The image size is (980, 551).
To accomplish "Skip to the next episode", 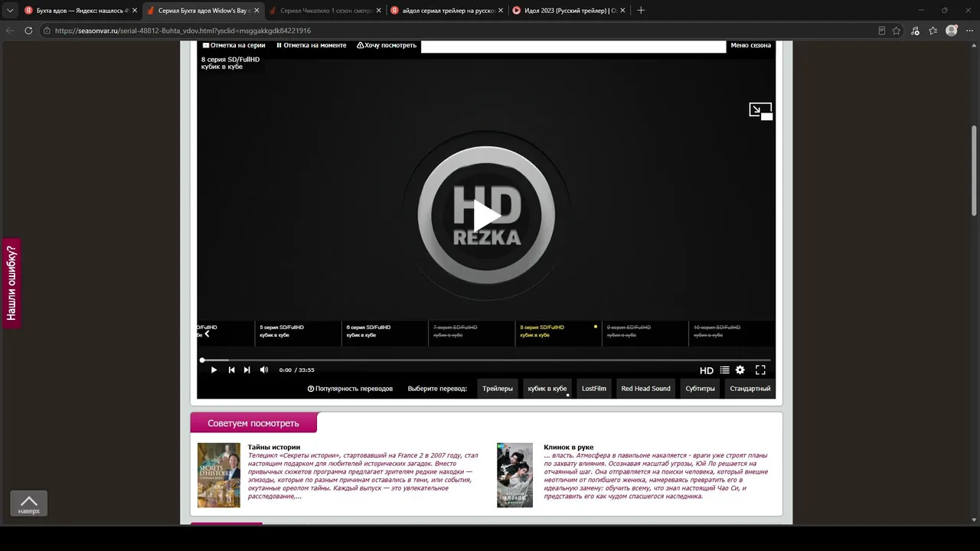I will (247, 370).
